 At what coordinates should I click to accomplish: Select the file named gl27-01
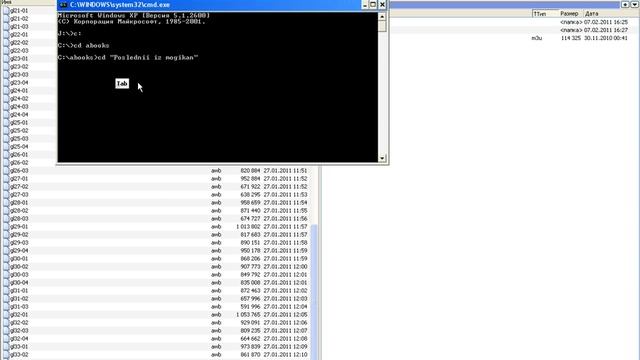(19, 179)
